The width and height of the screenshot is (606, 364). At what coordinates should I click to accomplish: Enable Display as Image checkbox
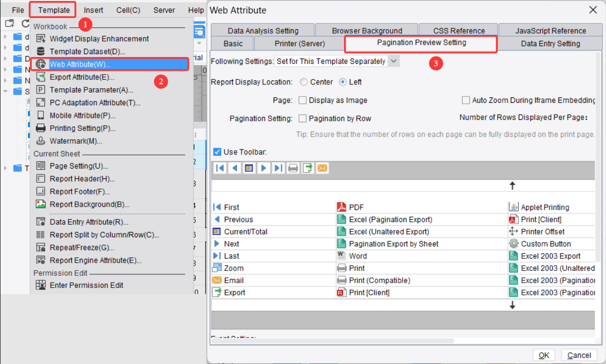click(x=303, y=100)
